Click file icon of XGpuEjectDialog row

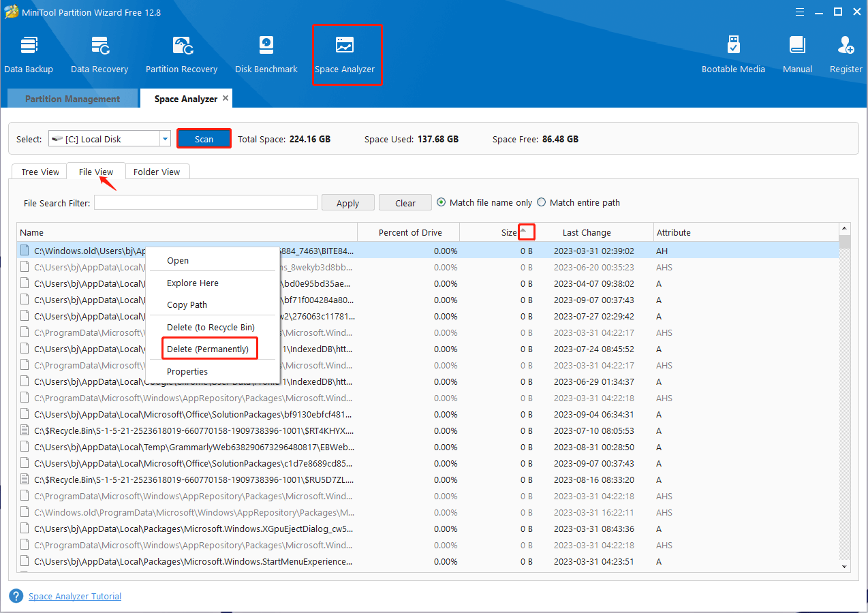[x=25, y=529]
